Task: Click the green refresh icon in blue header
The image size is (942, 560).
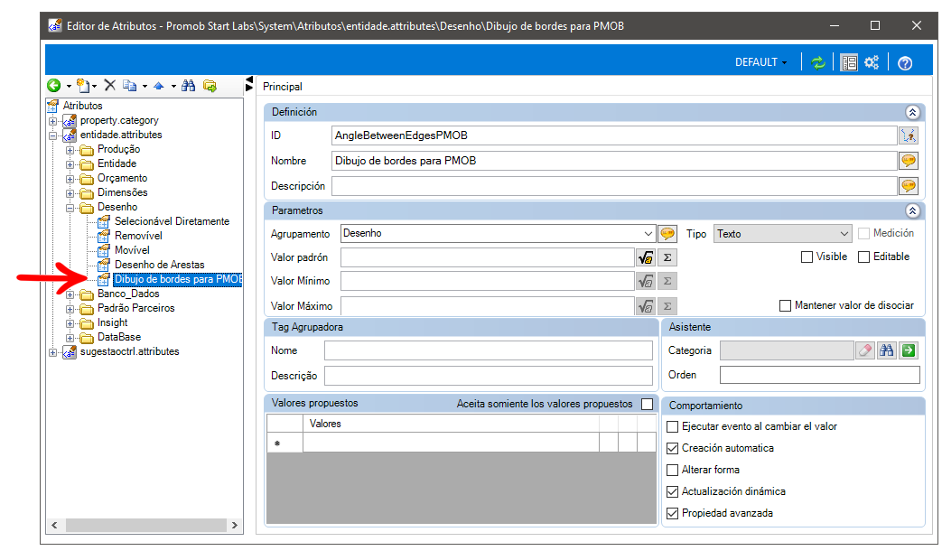Action: pyautogui.click(x=818, y=62)
